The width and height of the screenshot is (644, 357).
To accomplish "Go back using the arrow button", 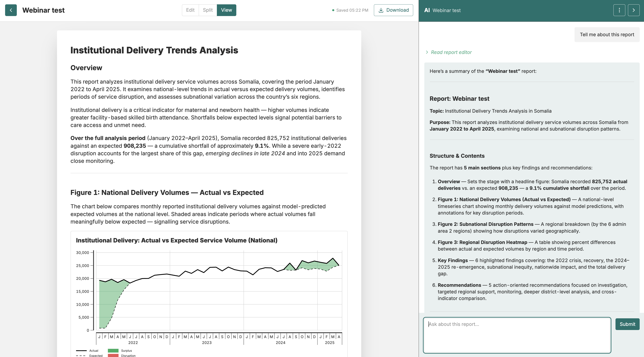I will tap(11, 10).
